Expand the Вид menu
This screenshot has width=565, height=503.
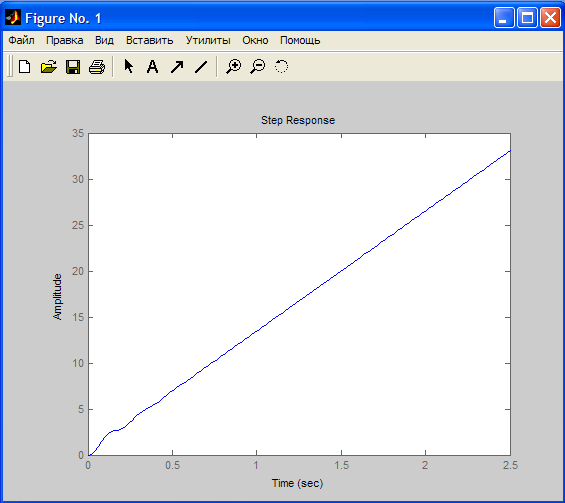[x=104, y=40]
